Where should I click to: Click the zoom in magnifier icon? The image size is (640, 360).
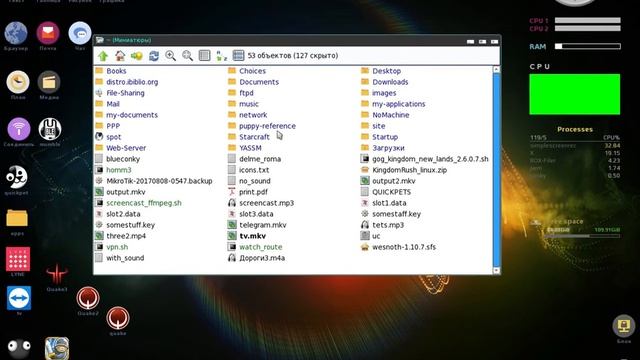coord(171,56)
